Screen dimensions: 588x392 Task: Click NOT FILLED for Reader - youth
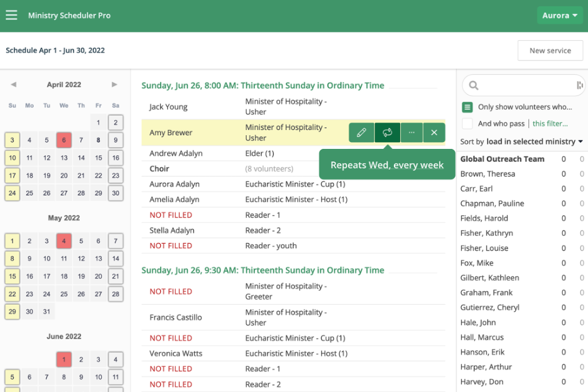pos(171,246)
